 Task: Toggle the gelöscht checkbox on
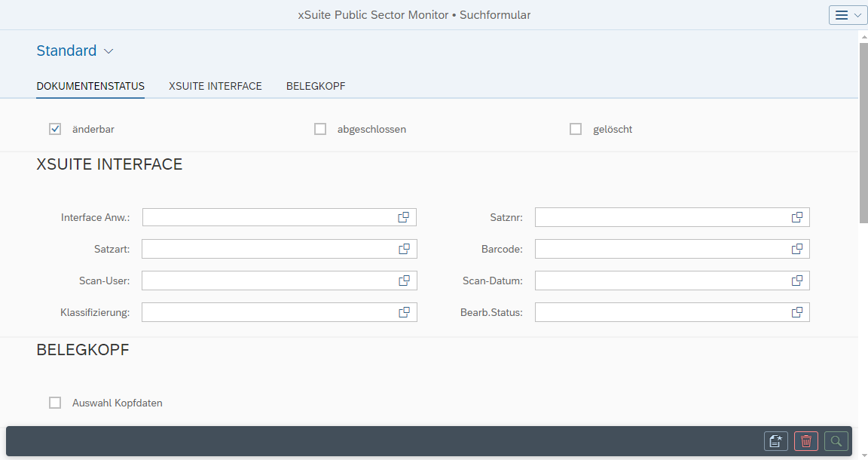point(576,128)
